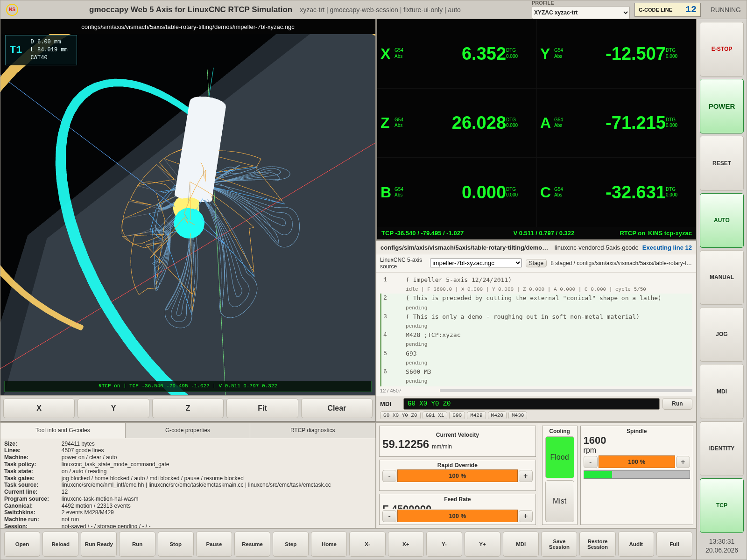Select MDI history chip M430

coord(518,415)
